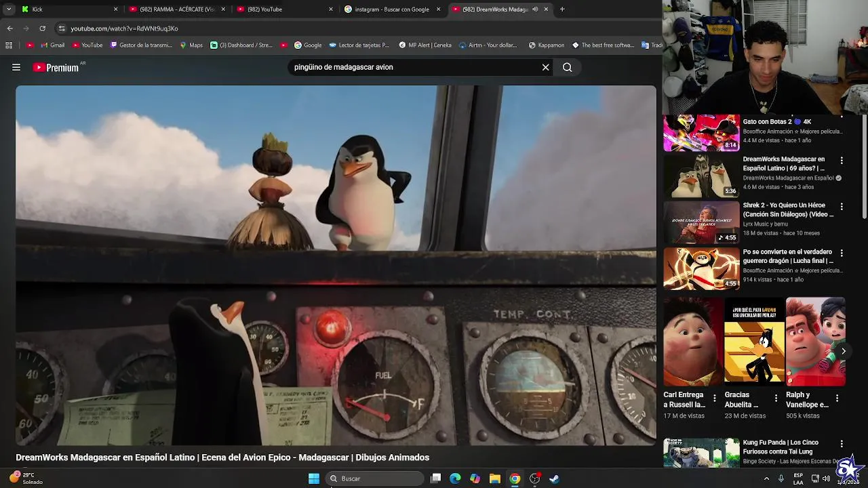Click the microphone icon in the system tray
Viewport: 868px width, 488px height.
click(x=781, y=479)
